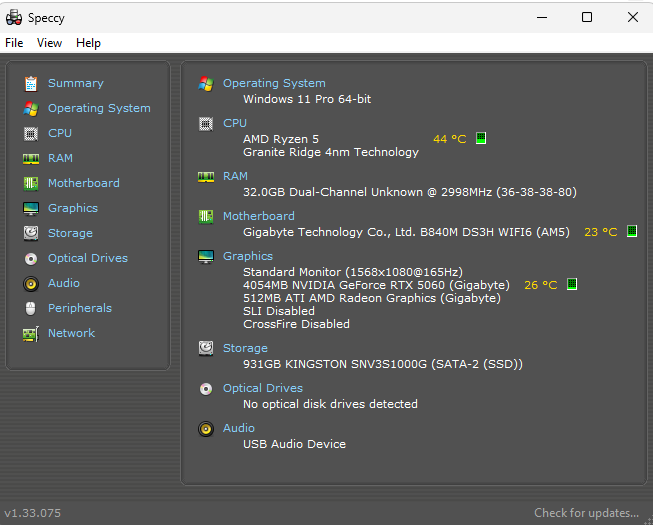Screen dimensions: 653x525
Task: Click the 26 °C GPU temperature value
Action: [541, 285]
